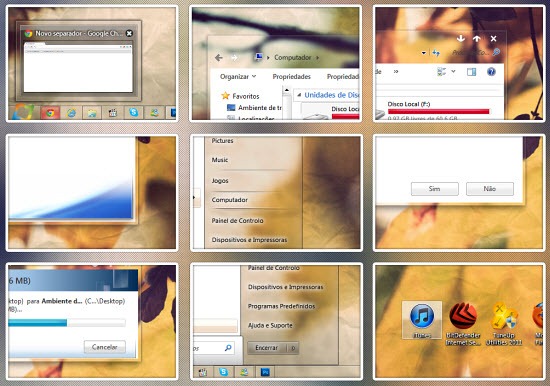Show hidden toolbar commands with the >> chevron

click(396, 72)
